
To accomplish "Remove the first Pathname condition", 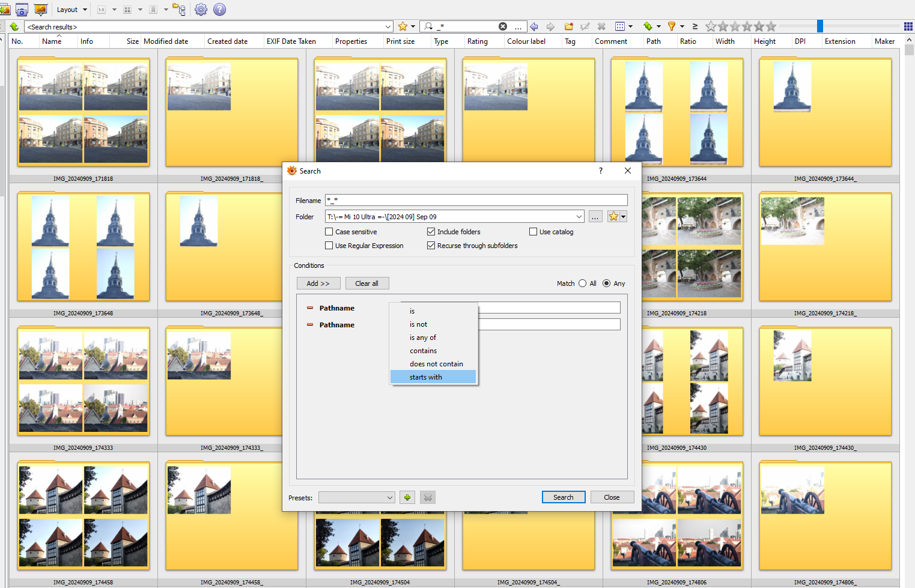I will pyautogui.click(x=310, y=308).
